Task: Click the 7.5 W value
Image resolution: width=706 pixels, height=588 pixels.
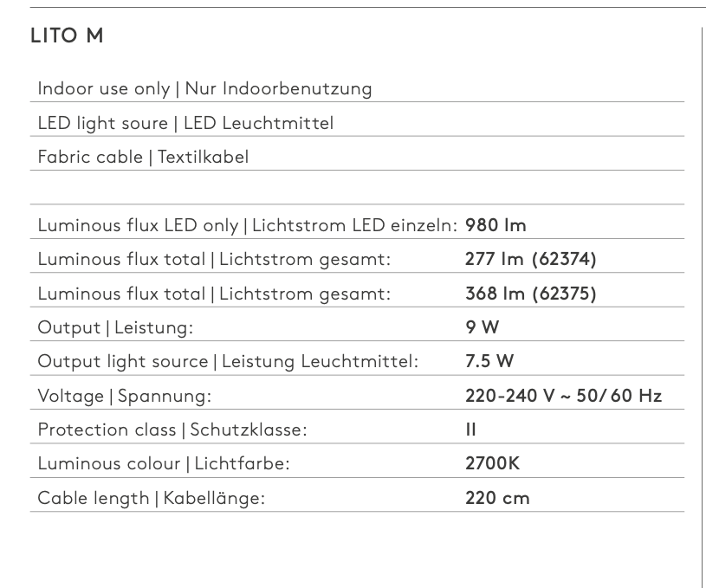Action: 489,361
